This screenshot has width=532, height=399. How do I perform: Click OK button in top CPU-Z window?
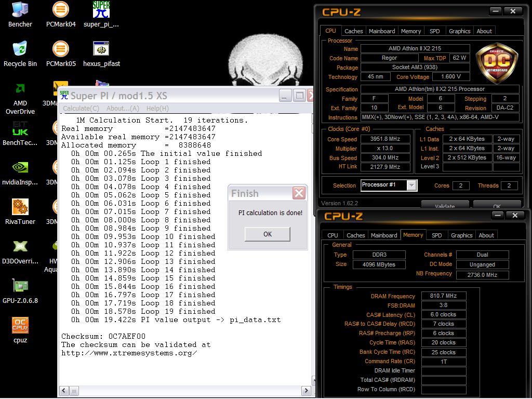coord(497,205)
